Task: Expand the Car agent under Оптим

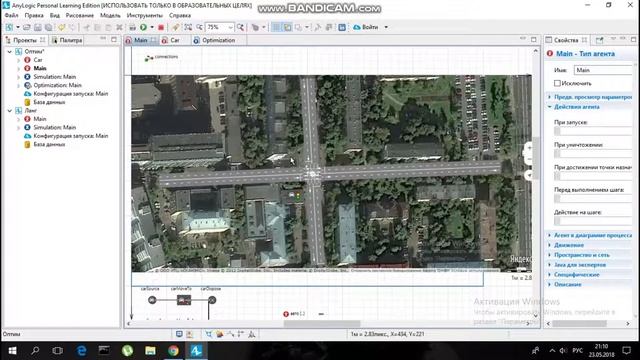Action: point(18,60)
